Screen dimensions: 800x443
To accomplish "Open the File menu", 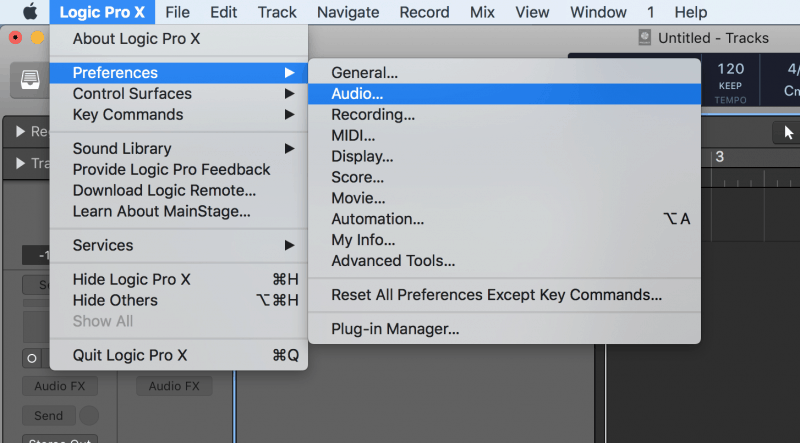I will click(178, 12).
